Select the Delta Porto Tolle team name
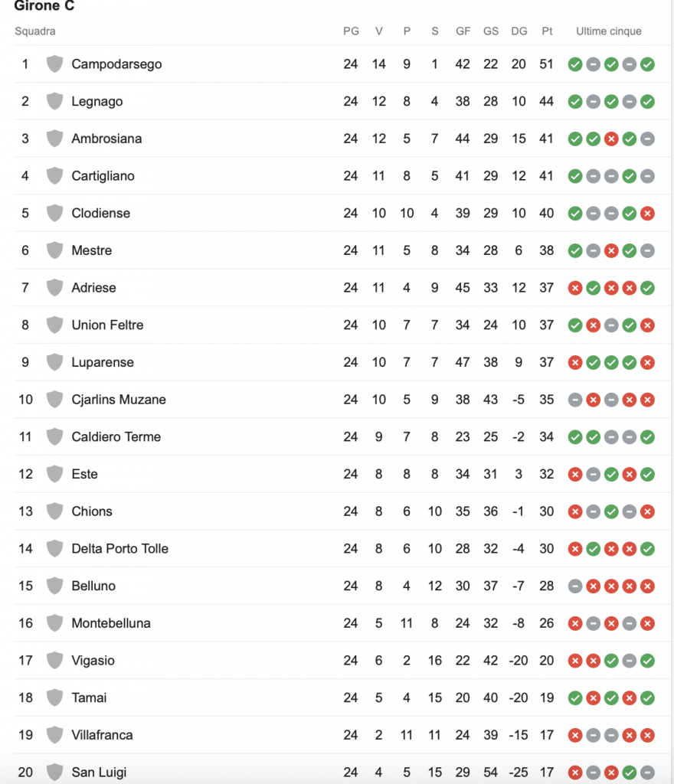 (120, 548)
